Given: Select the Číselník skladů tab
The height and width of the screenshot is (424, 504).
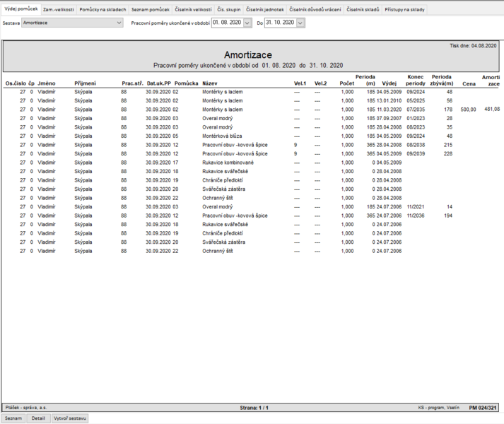Looking at the screenshot, I should 363,10.
